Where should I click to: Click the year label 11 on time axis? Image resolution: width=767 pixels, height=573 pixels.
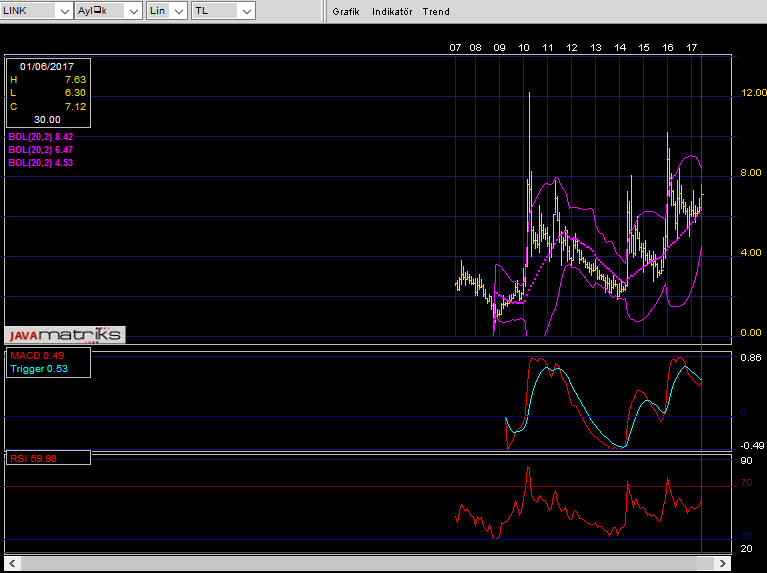pos(548,47)
